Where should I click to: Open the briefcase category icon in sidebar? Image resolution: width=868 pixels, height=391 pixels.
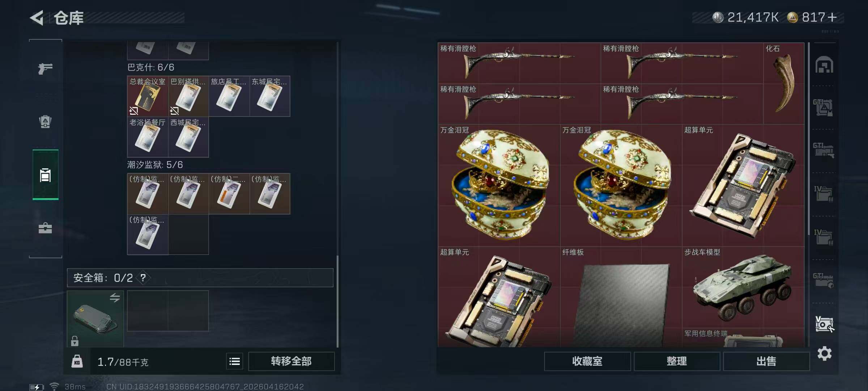[45, 228]
